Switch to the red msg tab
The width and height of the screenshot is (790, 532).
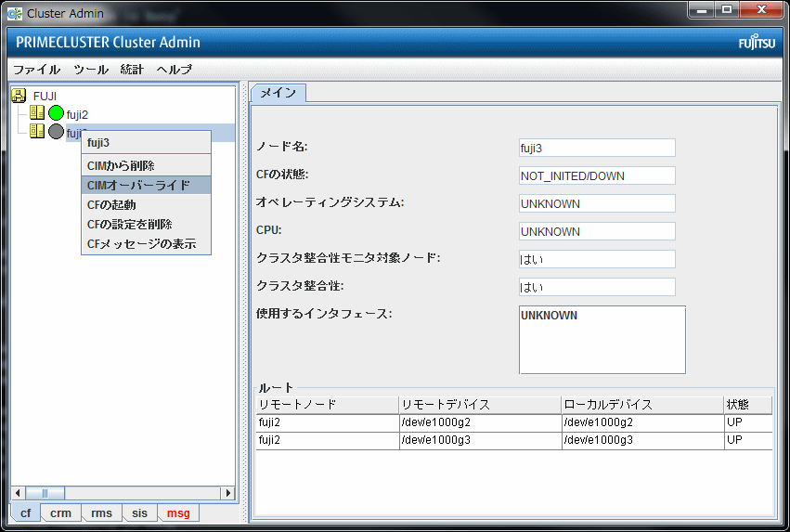(178, 513)
